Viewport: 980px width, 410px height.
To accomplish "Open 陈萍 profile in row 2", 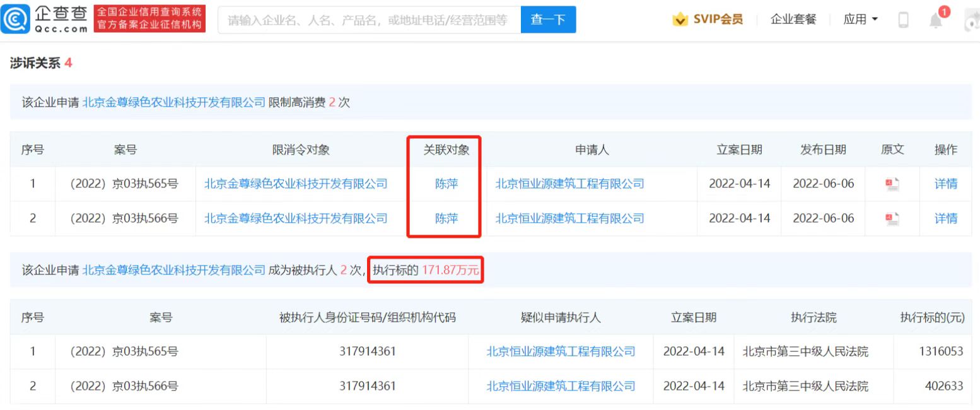I will 446,218.
